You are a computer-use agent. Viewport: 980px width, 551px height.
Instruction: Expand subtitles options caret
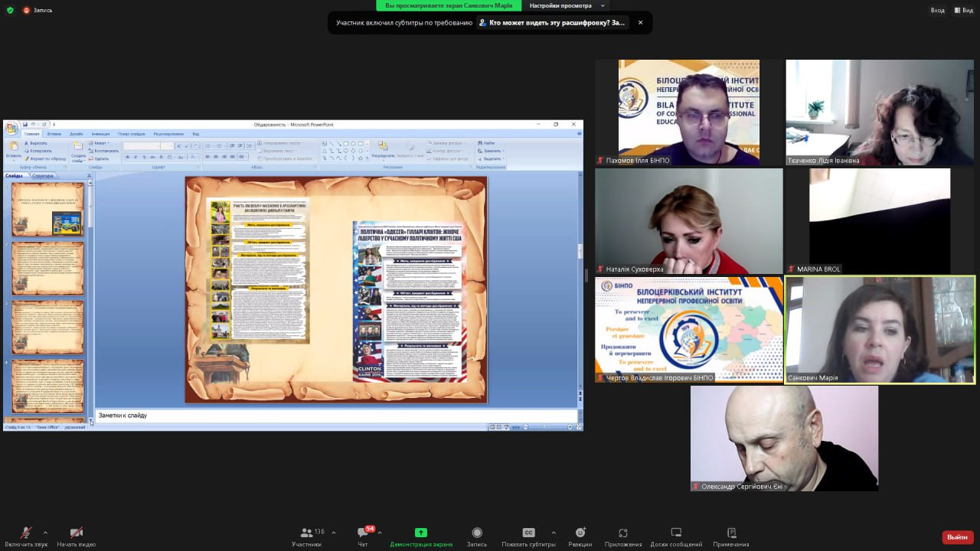[554, 533]
